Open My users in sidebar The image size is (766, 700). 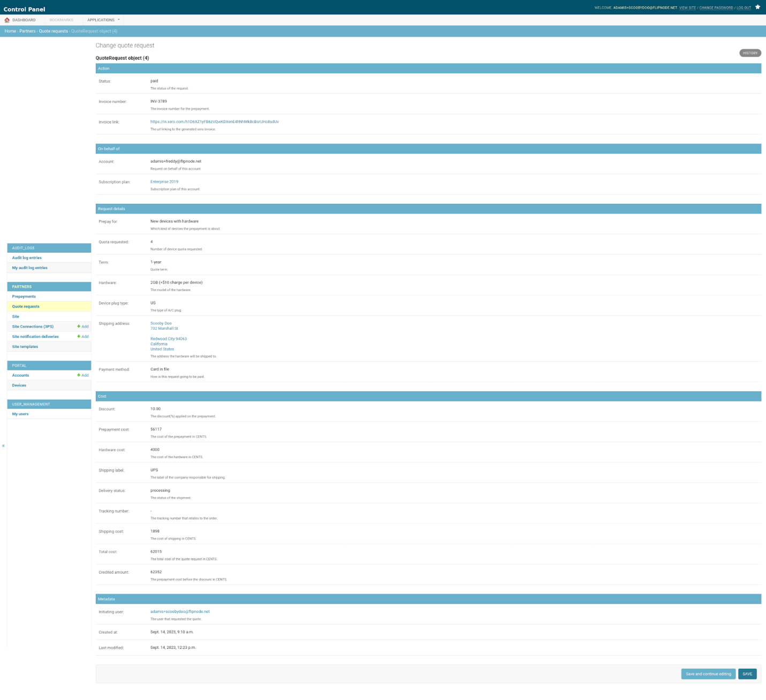[x=20, y=414]
